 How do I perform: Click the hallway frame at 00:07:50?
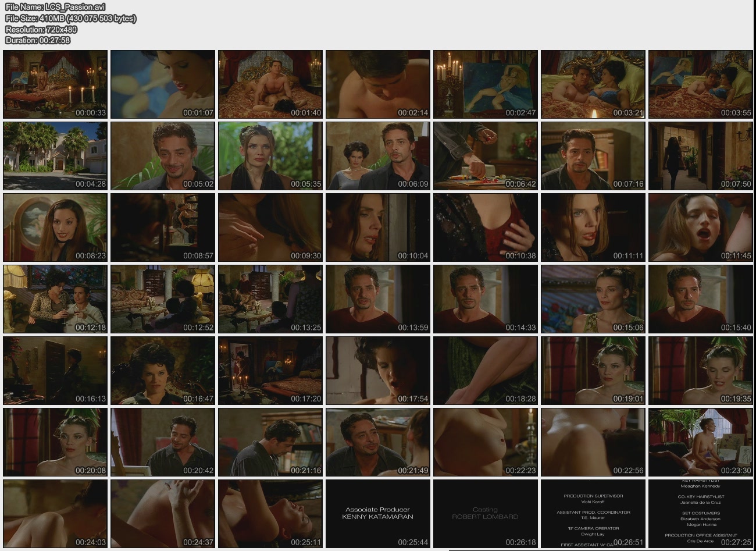[700, 155]
